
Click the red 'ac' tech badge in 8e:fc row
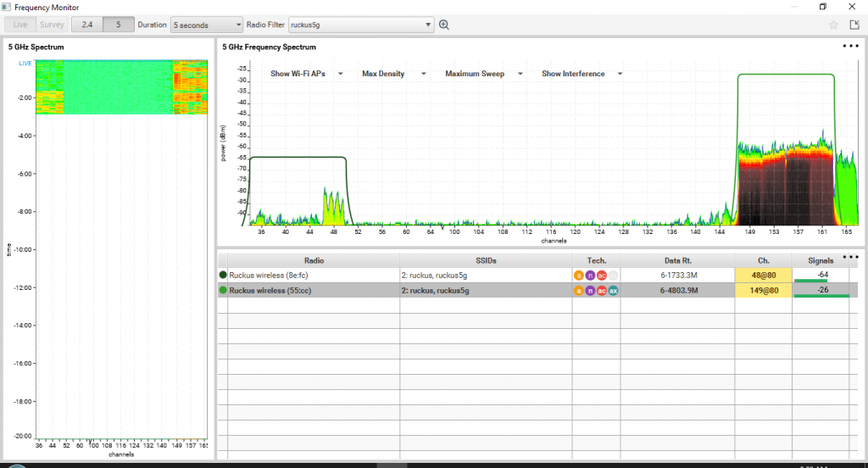coord(602,276)
